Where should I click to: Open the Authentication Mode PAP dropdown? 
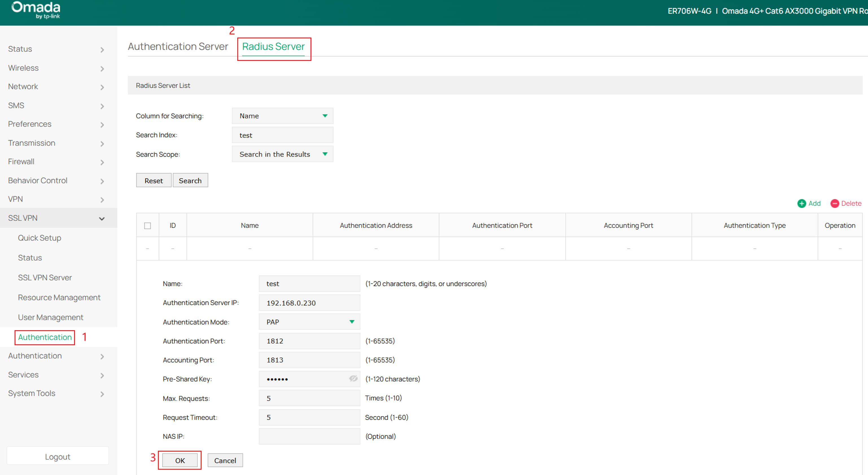[309, 322]
